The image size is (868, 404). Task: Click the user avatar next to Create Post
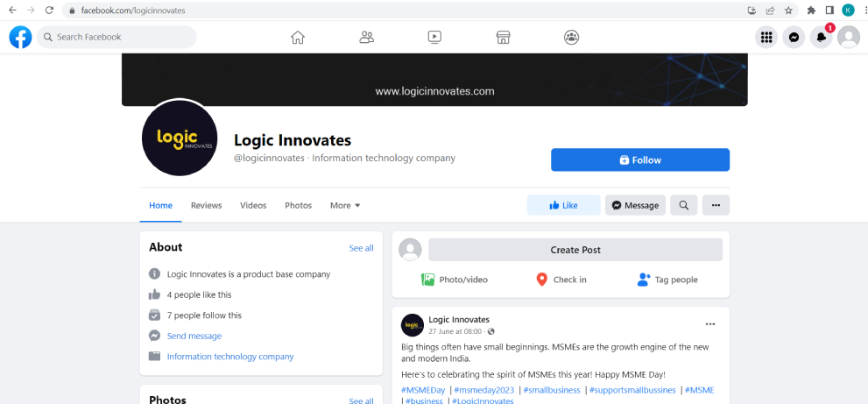410,250
